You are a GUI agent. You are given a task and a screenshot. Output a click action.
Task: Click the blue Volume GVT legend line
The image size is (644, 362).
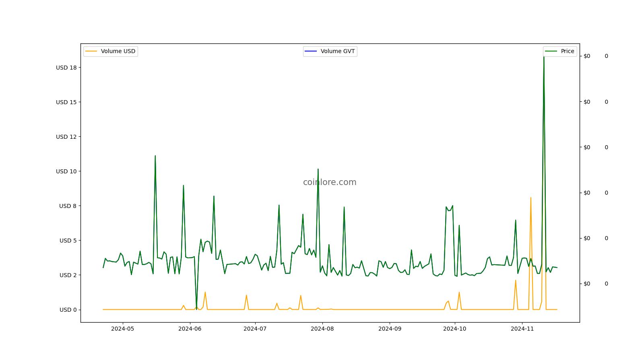311,51
